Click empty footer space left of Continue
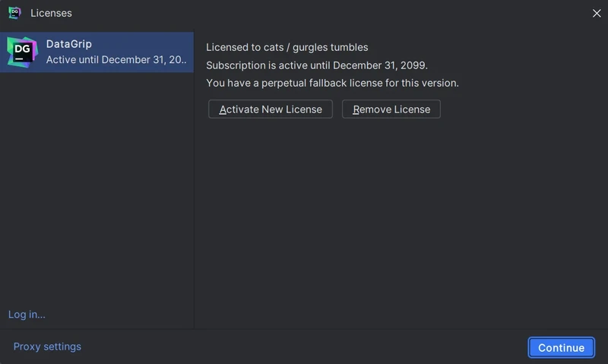 (304, 347)
